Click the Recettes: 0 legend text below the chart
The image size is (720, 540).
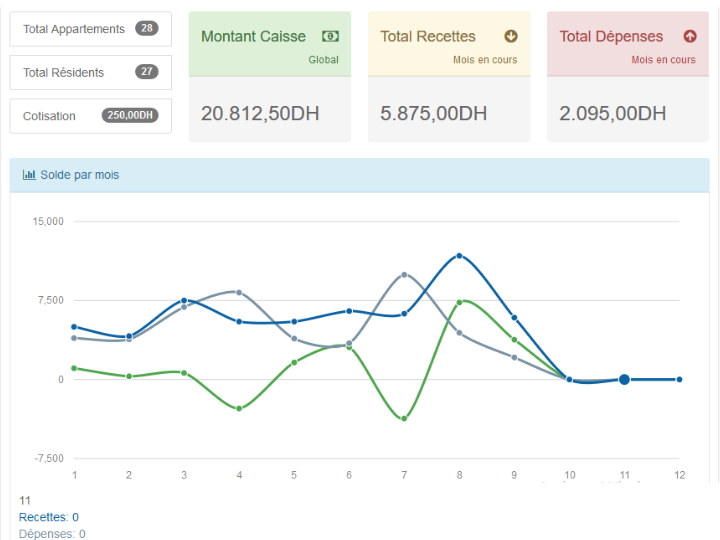49,517
